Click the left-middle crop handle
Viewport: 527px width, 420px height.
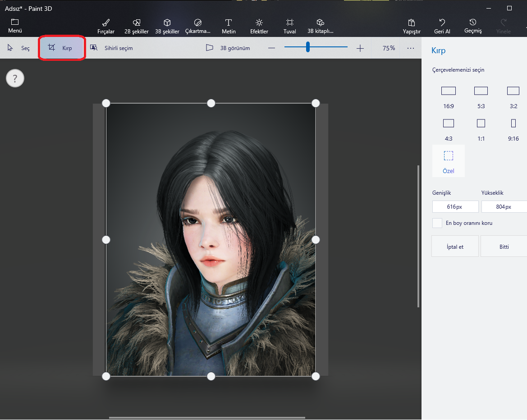pos(106,240)
